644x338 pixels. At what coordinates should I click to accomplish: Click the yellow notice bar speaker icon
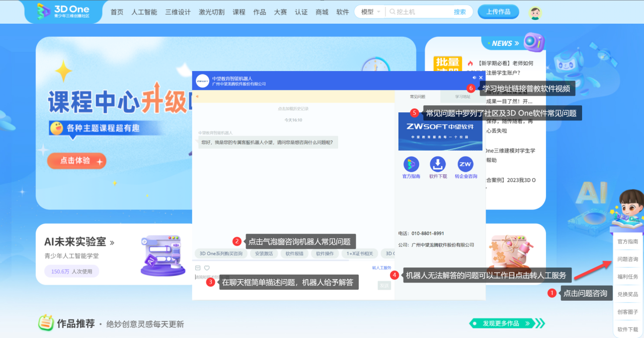197,96
